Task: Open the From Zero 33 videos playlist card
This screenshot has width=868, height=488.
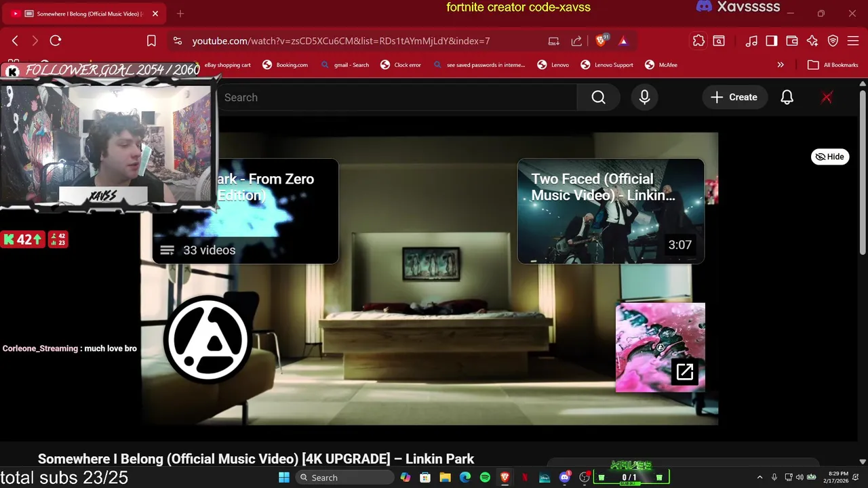Action: 245,211
